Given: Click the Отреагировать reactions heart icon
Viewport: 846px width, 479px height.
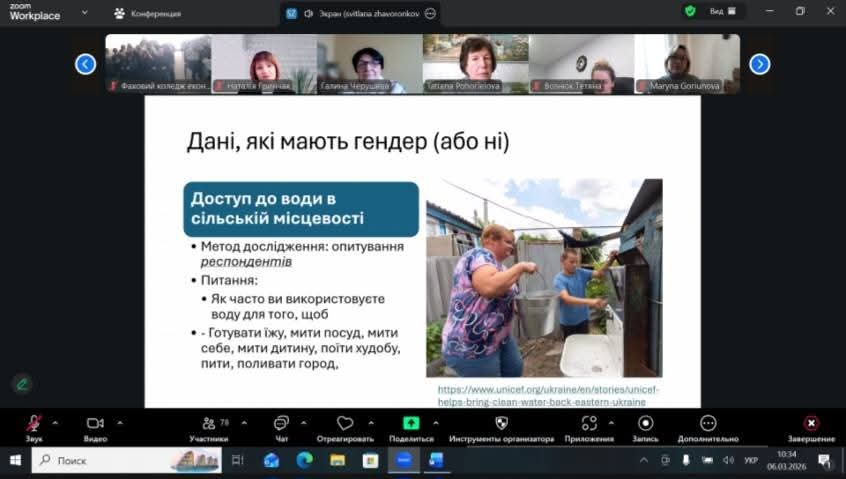Looking at the screenshot, I should point(345,424).
